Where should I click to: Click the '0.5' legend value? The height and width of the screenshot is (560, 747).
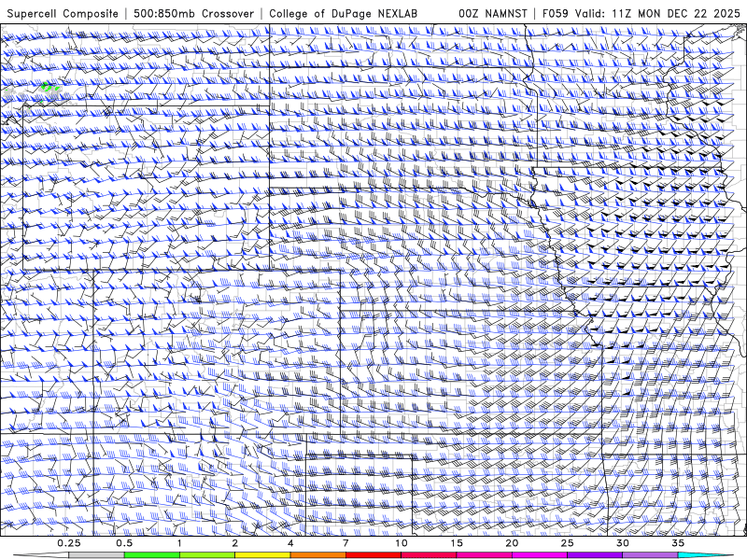[124, 543]
